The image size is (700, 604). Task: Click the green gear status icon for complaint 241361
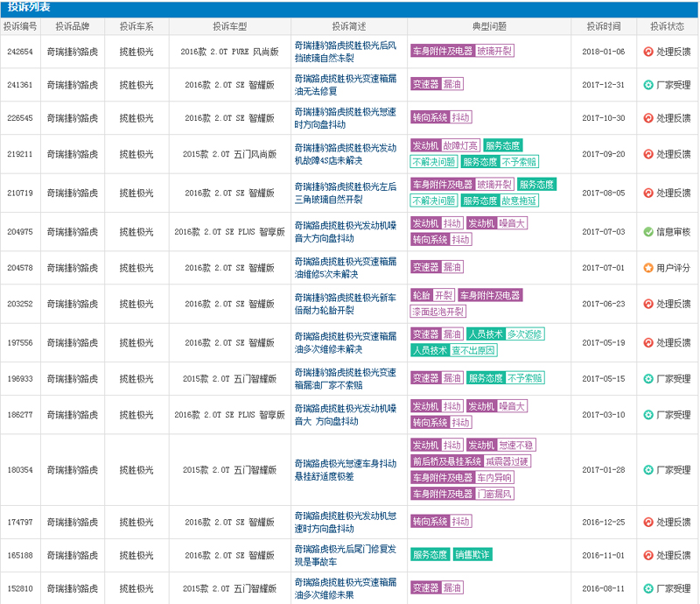click(648, 85)
